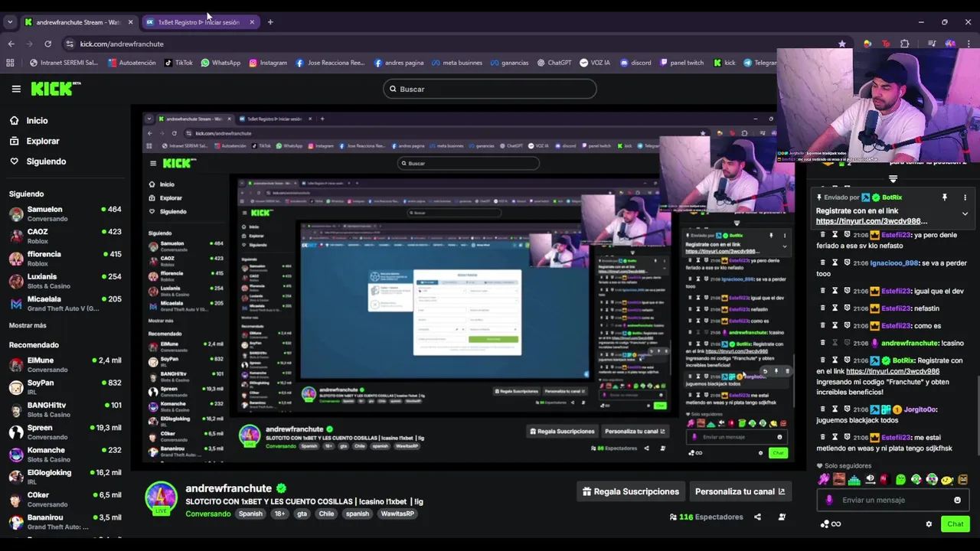Open Spreen recommended channel
The height and width of the screenshot is (551, 980).
pyautogui.click(x=65, y=432)
